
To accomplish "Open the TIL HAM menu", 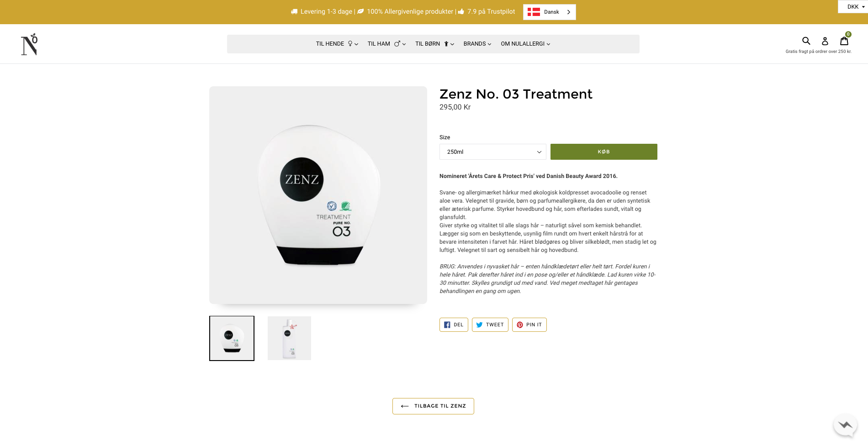I will [x=386, y=44].
